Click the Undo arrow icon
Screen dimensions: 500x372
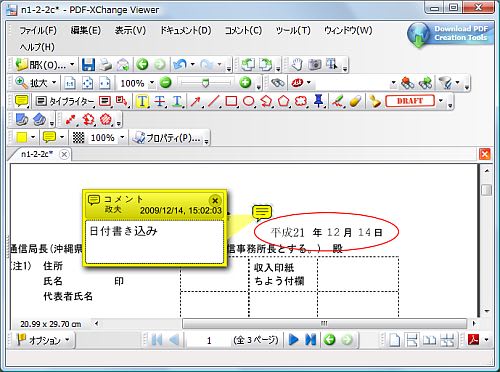click(x=179, y=65)
